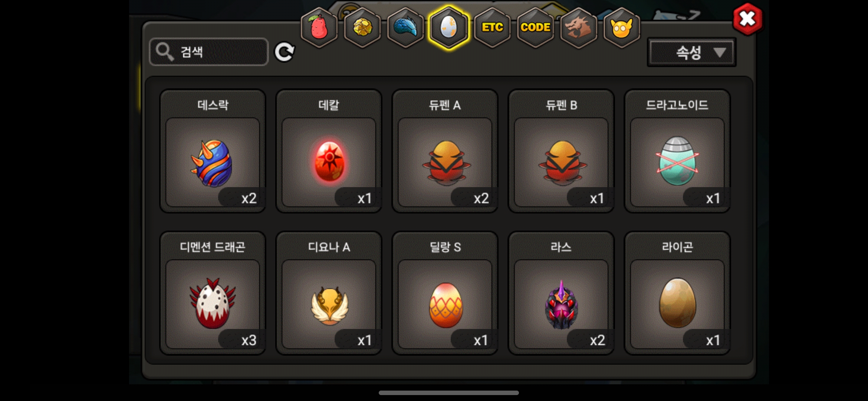This screenshot has width=868, height=401.
Task: Click the refresh arrow beside search
Action: pos(285,52)
